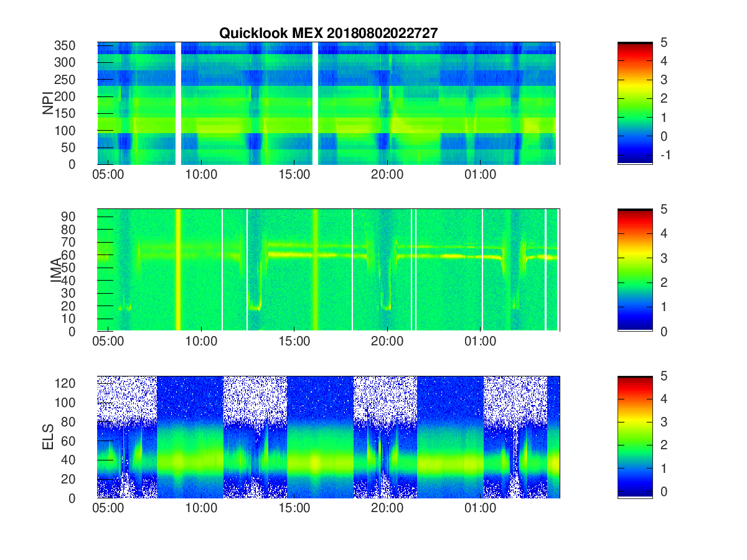Select the NPI y-axis label
Screen dimensions: 747x560
[x=47, y=103]
